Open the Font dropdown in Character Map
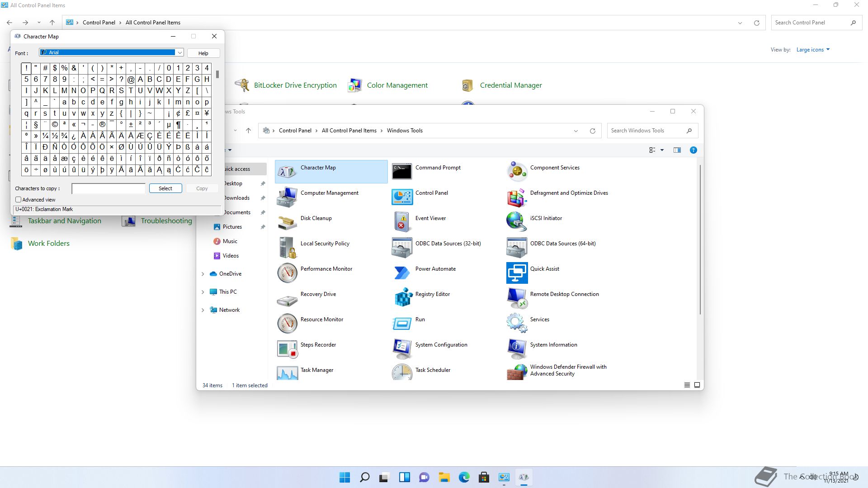868x488 pixels. tap(179, 53)
